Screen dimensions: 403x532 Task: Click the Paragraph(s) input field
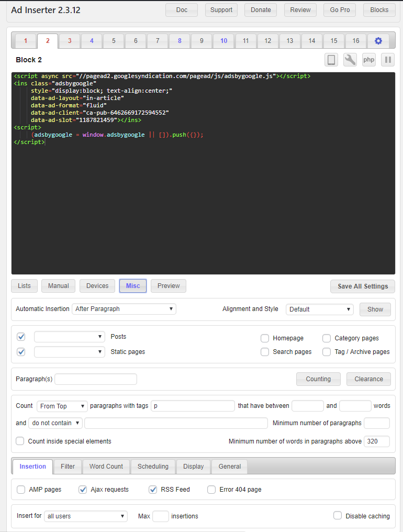96,379
